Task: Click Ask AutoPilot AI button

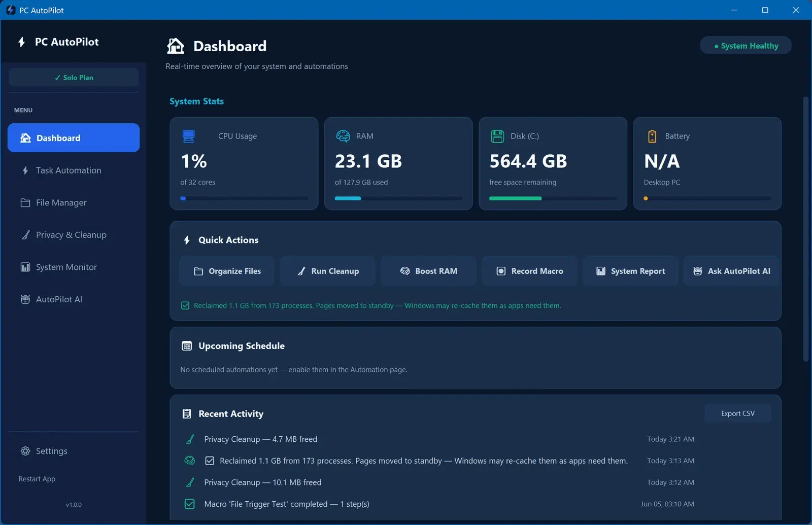Action: 731,271
